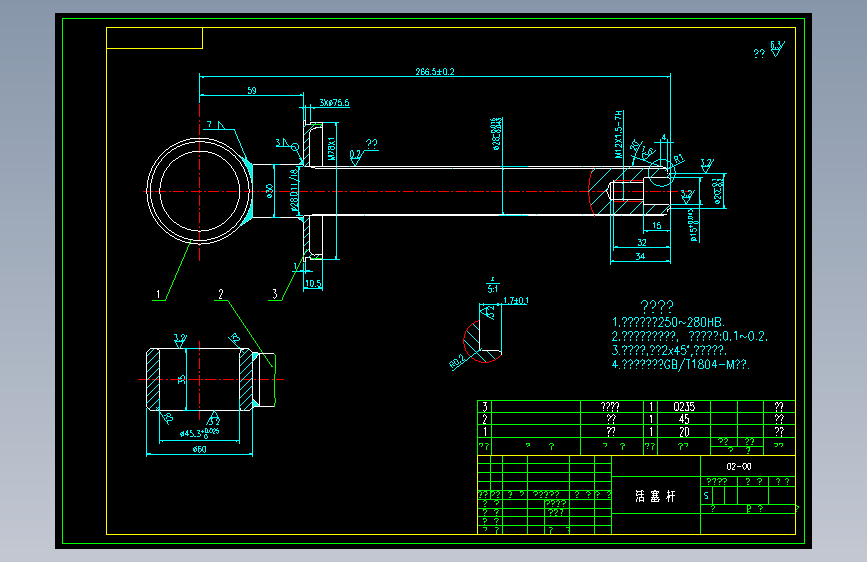The image size is (867, 562).
Task: Click the 3Xø75.5 groove callout
Action: click(334, 102)
